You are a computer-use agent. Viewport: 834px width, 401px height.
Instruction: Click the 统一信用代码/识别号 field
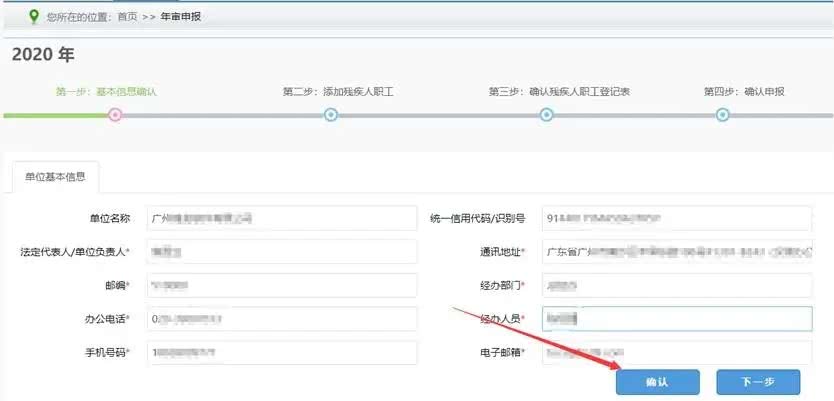coord(676,218)
